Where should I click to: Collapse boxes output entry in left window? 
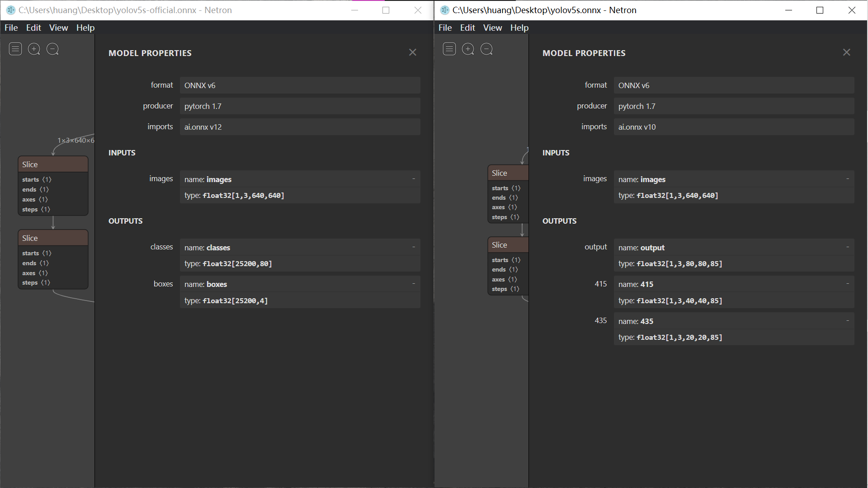click(x=413, y=284)
